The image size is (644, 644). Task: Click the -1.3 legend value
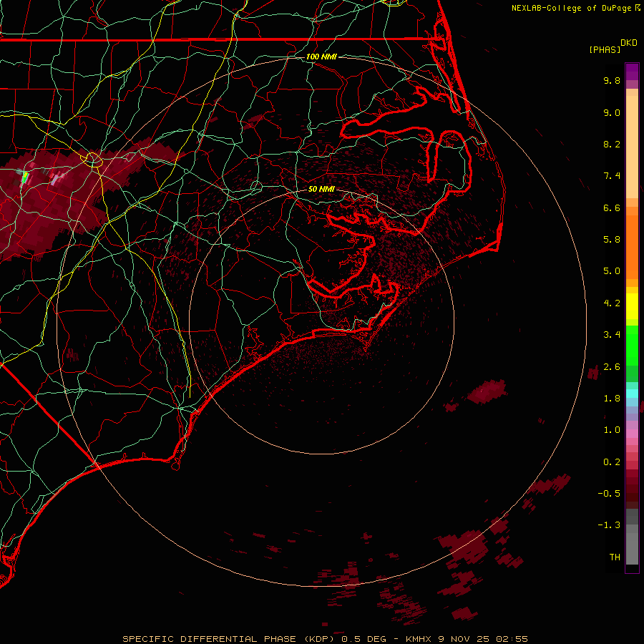pyautogui.click(x=609, y=525)
